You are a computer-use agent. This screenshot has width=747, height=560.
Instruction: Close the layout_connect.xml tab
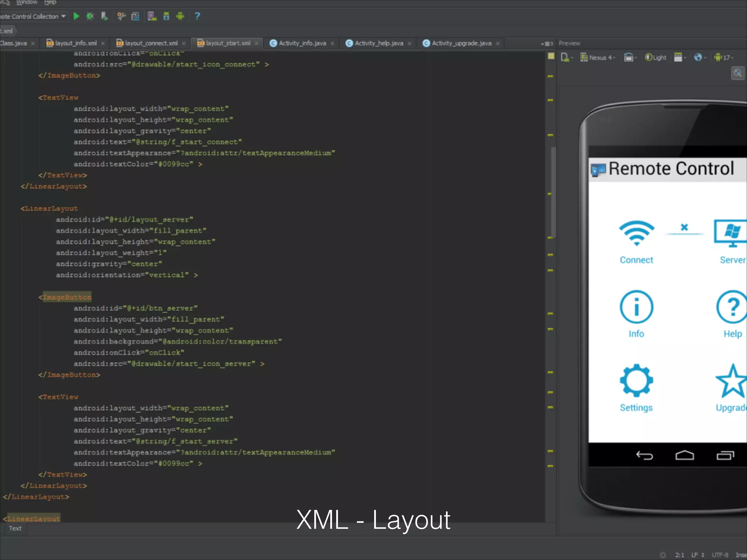point(183,43)
